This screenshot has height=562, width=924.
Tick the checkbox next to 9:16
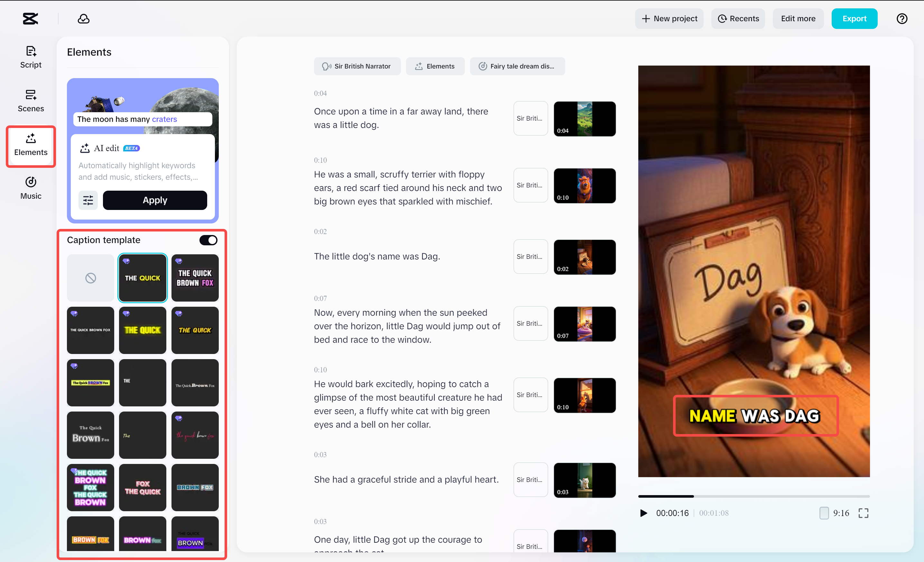pyautogui.click(x=824, y=513)
